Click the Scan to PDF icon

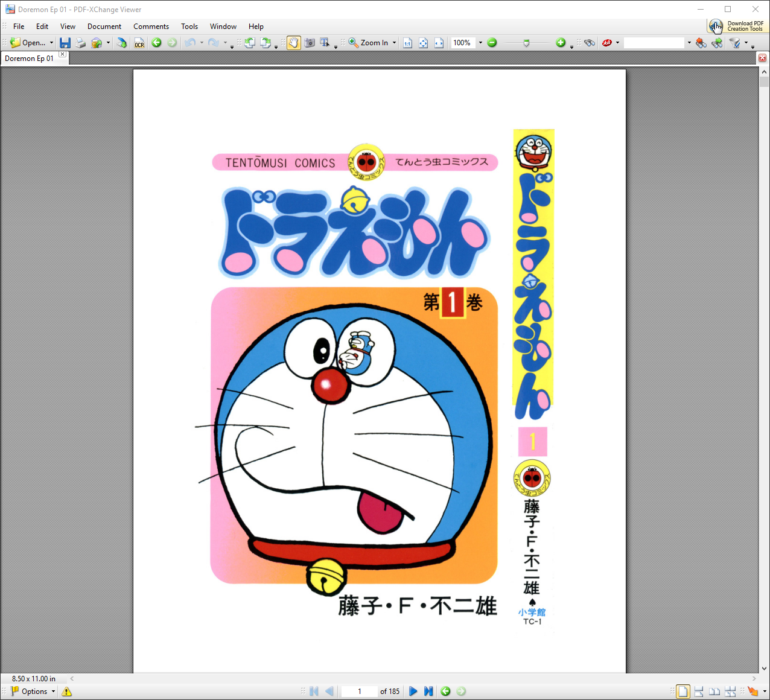click(x=122, y=43)
